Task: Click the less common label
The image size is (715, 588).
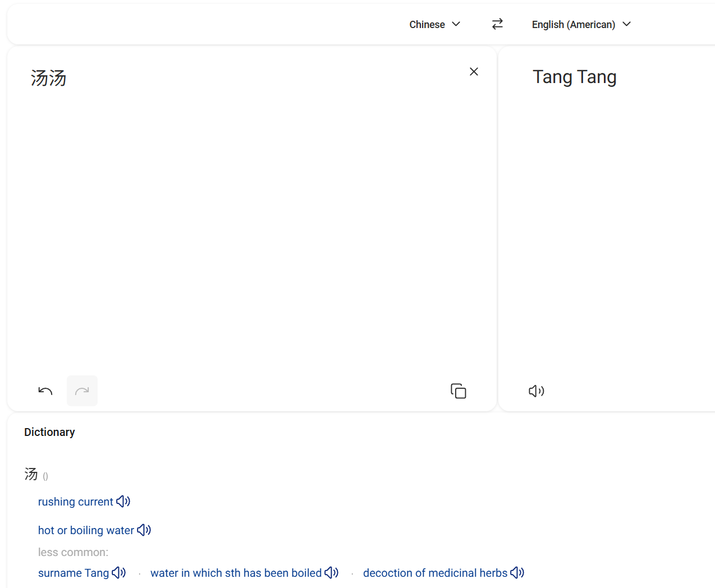Action: [x=73, y=552]
